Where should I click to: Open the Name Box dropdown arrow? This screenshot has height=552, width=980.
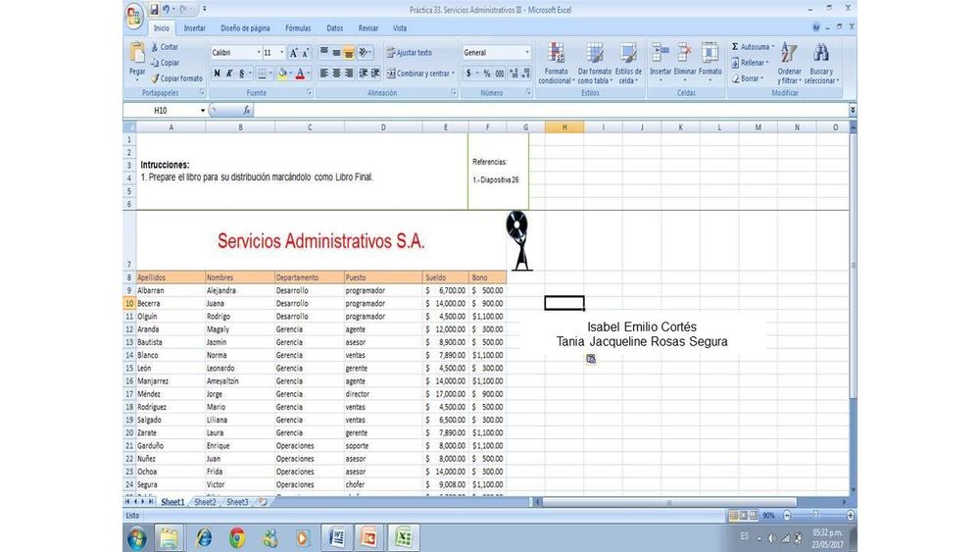[x=203, y=111]
